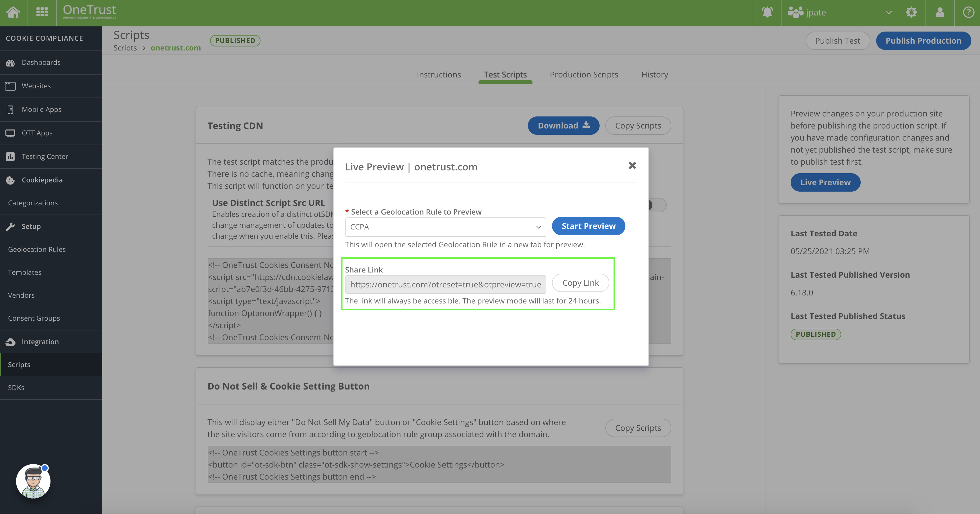Expand the Geolocation Rule CCPA dropdown
The width and height of the screenshot is (980, 514).
(x=445, y=227)
